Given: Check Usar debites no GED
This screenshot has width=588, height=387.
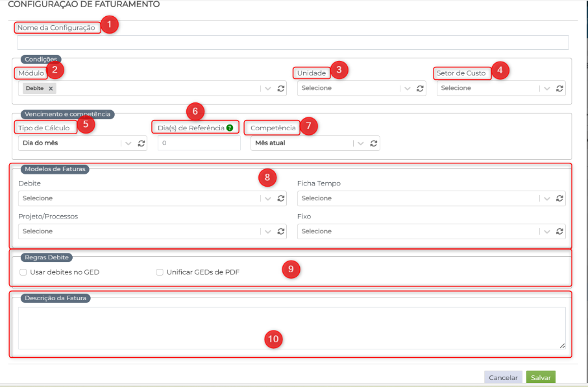Looking at the screenshot, I should pos(23,272).
